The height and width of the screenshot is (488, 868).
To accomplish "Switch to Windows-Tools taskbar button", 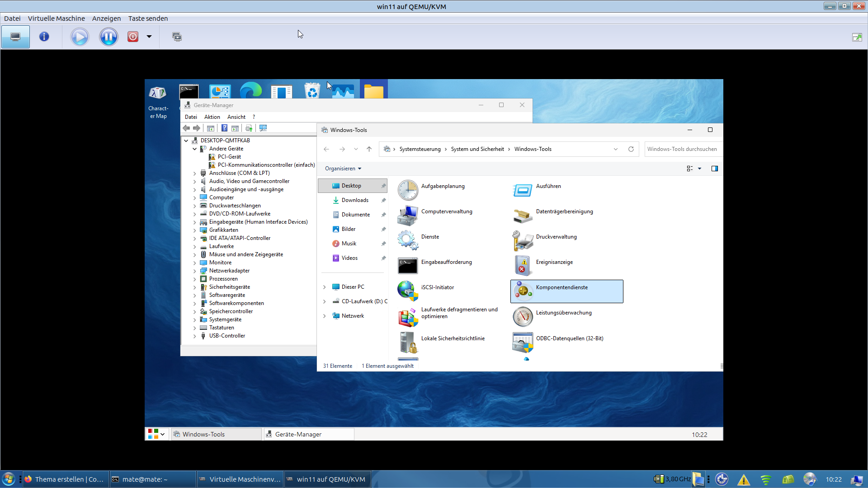I will pyautogui.click(x=217, y=434).
